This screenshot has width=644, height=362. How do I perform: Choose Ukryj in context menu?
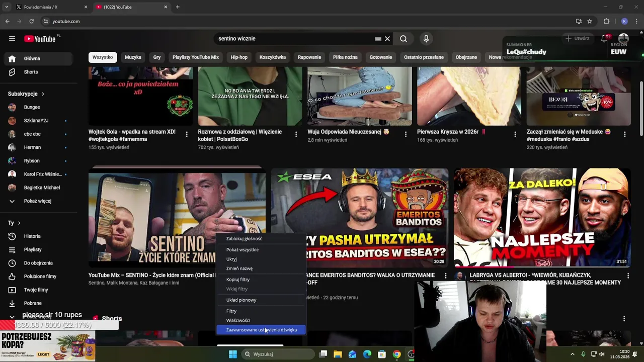pos(261,259)
